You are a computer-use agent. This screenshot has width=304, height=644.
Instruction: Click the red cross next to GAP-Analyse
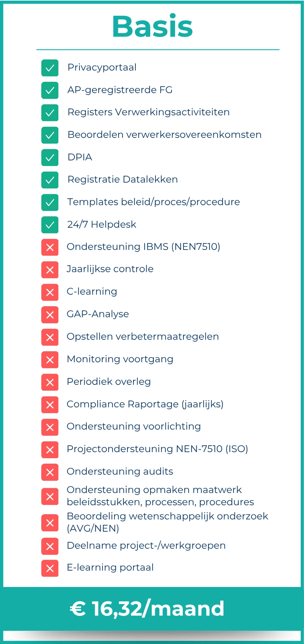pos(50,315)
